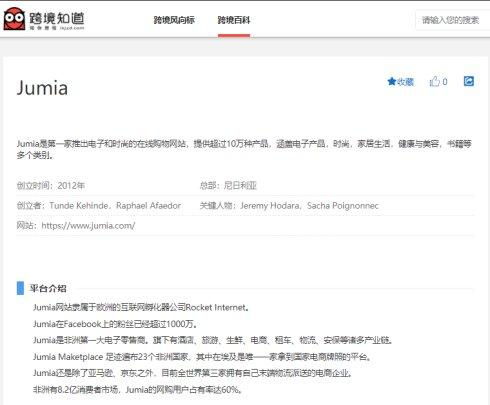Image resolution: width=490 pixels, height=405 pixels.
Task: Click the line mentioning 8.2亿消费者市场
Action: point(138,389)
